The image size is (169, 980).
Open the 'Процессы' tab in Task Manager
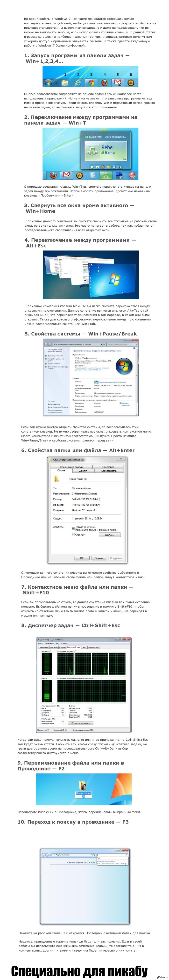pos(54,647)
